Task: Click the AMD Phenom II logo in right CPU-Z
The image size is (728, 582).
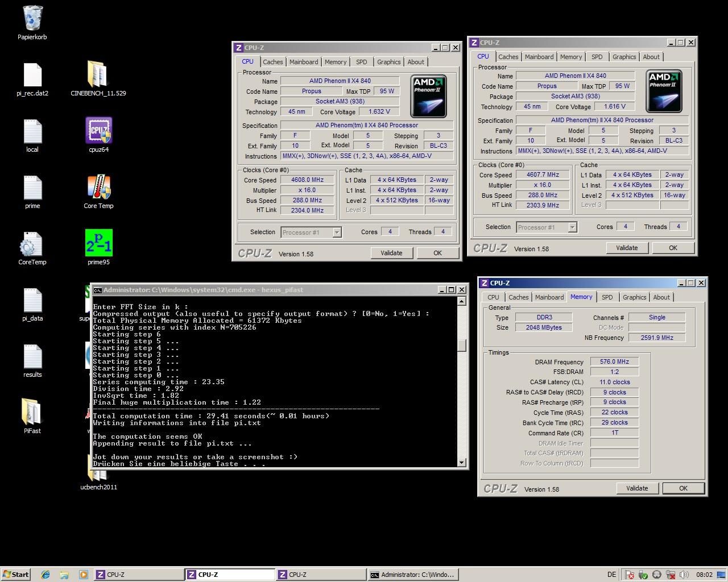Action: 664,91
